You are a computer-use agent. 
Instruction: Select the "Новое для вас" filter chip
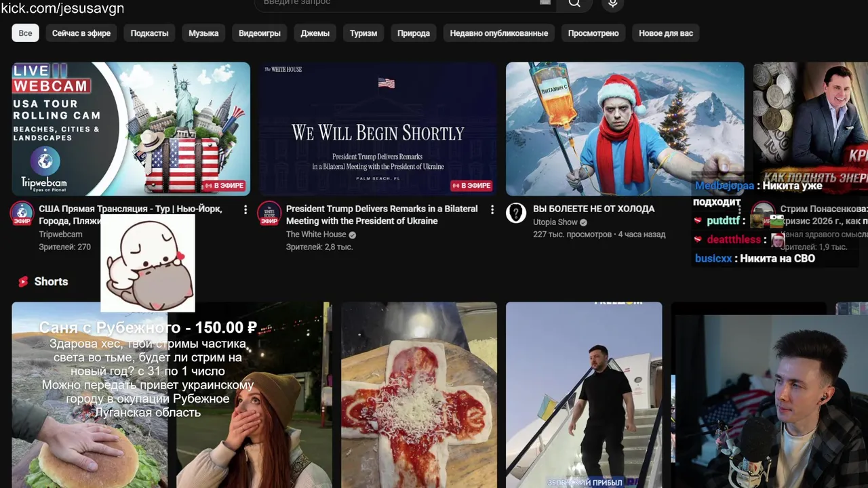point(666,33)
